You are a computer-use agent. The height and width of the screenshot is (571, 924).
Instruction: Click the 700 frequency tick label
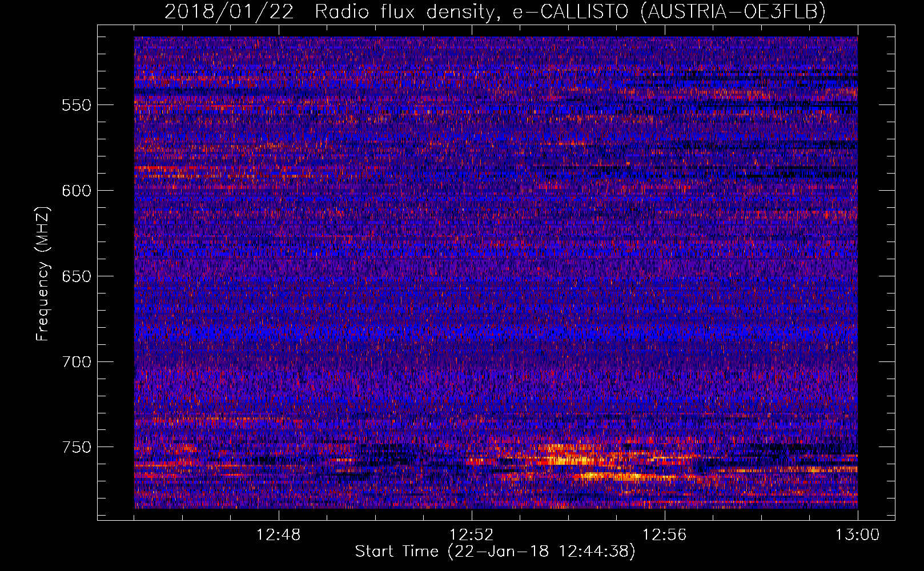[x=77, y=362]
